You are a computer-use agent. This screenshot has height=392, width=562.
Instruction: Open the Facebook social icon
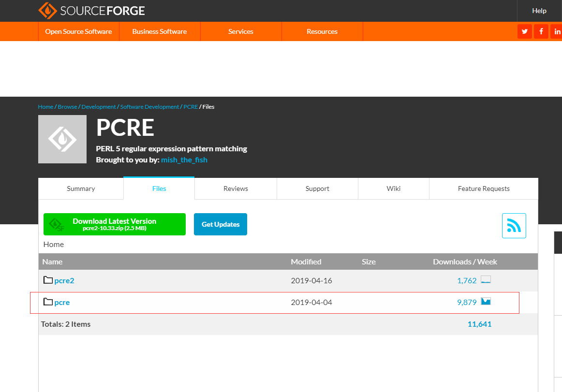tap(541, 31)
